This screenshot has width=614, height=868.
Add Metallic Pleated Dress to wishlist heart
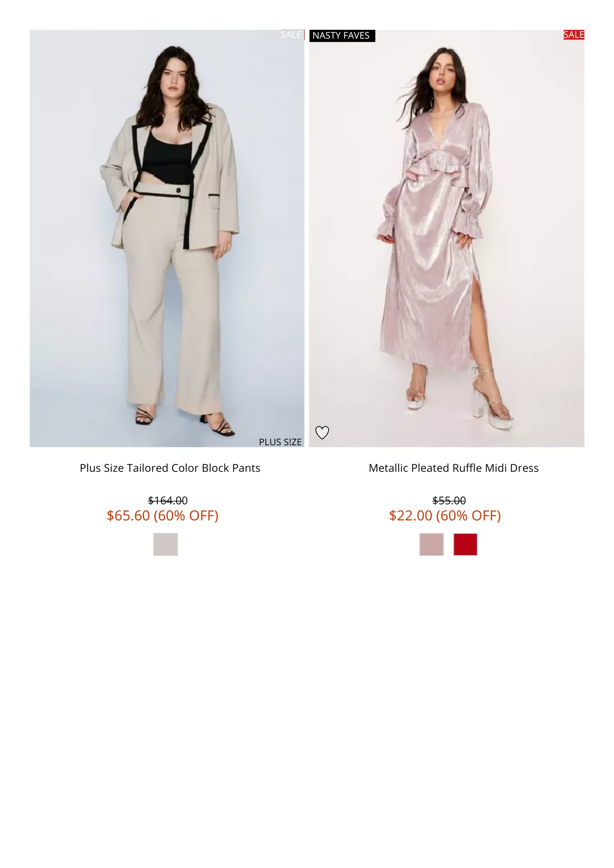click(x=322, y=432)
